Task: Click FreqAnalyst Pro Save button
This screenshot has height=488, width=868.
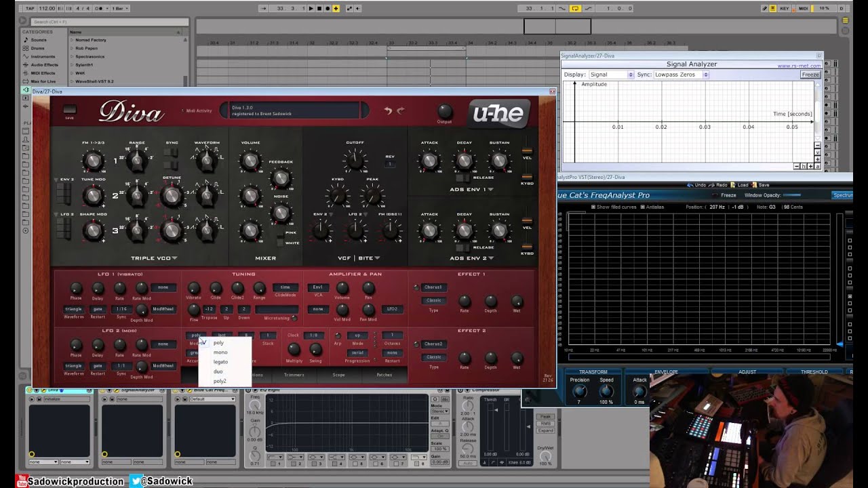Action: click(x=760, y=185)
